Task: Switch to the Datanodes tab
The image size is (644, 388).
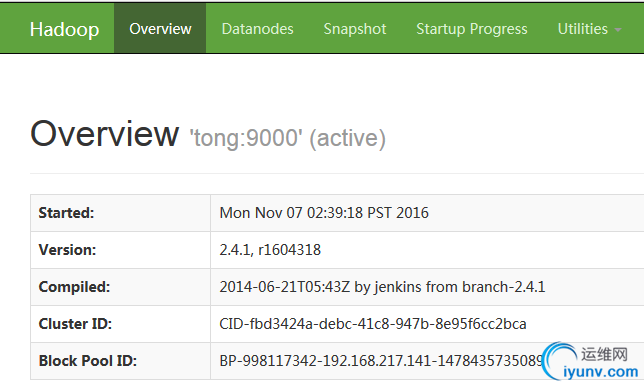Action: pyautogui.click(x=258, y=29)
